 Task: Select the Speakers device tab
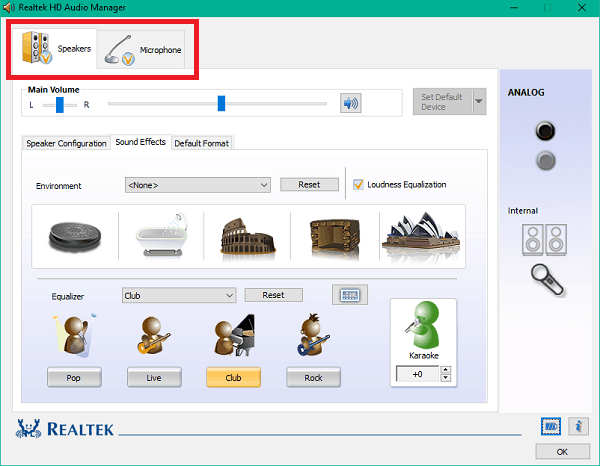pyautogui.click(x=55, y=49)
